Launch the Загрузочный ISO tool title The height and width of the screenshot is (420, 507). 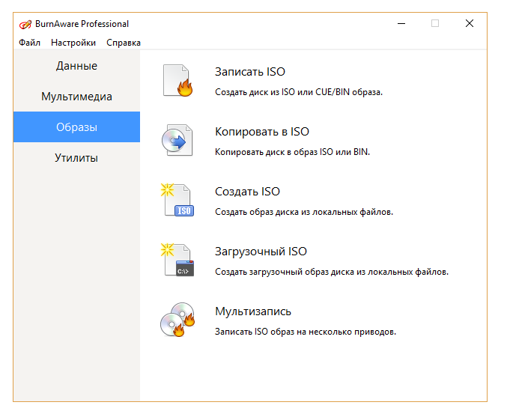(261, 252)
